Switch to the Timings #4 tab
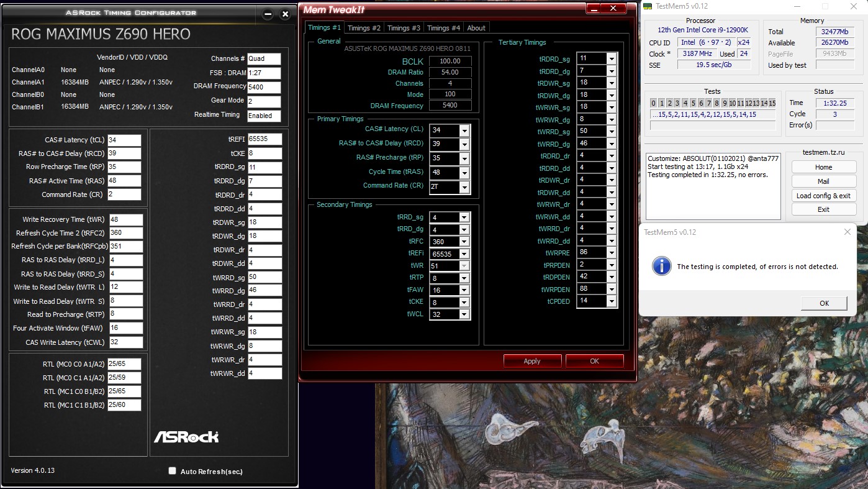868x489 pixels. coord(443,28)
